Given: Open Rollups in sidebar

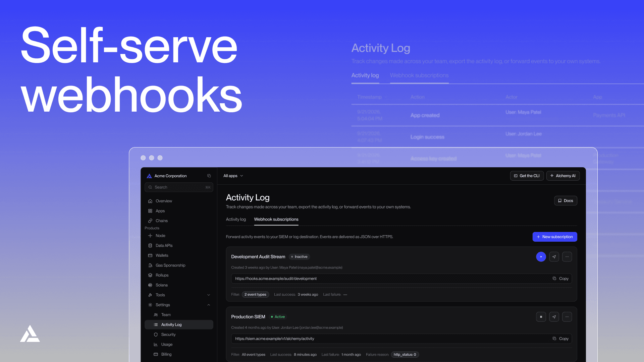Looking at the screenshot, I should tap(162, 275).
